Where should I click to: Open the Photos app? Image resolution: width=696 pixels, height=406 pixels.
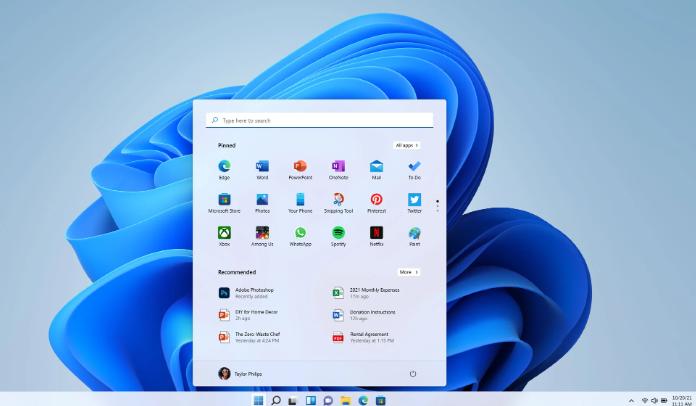262,203
